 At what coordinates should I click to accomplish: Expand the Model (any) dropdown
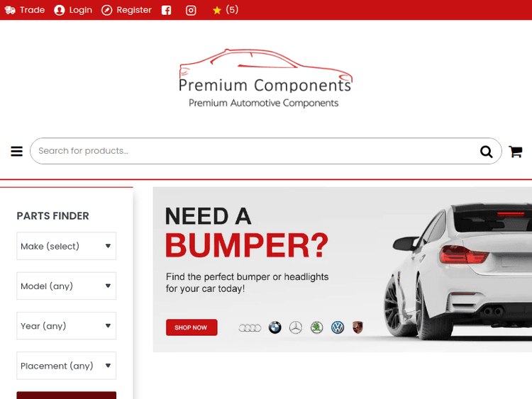(67, 286)
